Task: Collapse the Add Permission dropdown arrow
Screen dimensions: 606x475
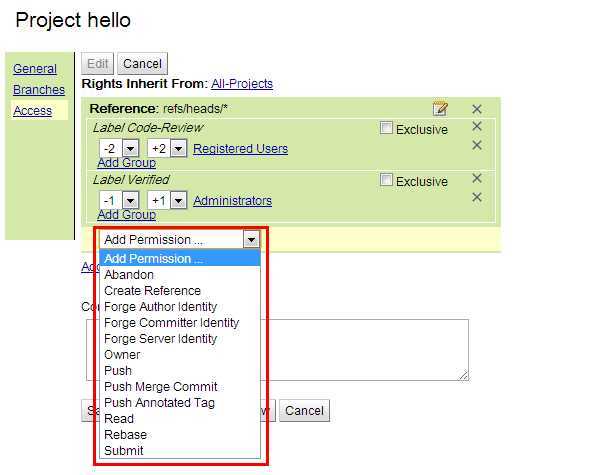Action: (251, 240)
